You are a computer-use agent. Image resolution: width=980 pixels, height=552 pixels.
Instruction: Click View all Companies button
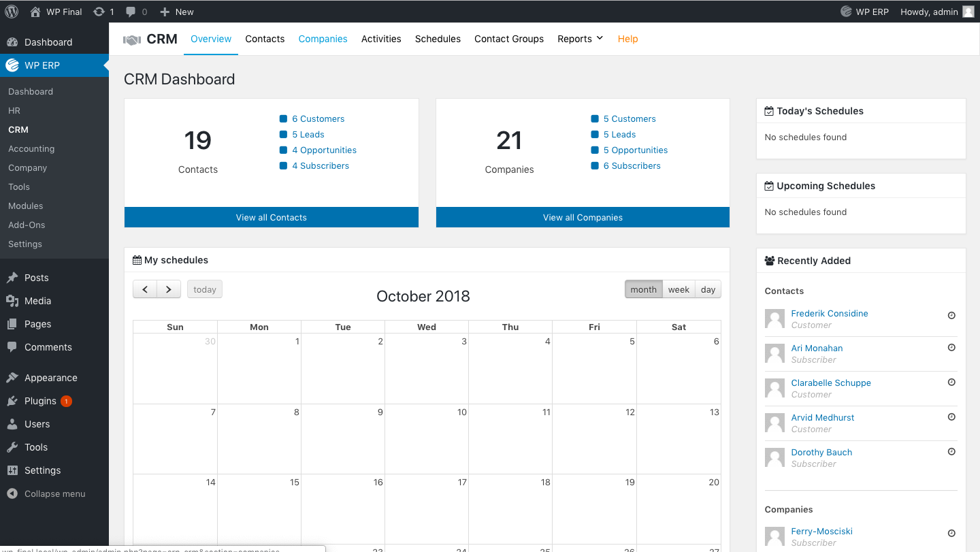point(583,218)
